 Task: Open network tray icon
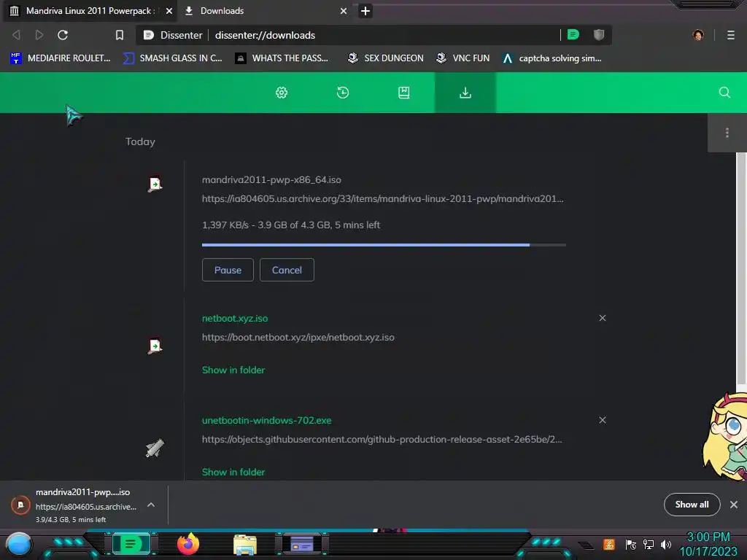pyautogui.click(x=649, y=544)
